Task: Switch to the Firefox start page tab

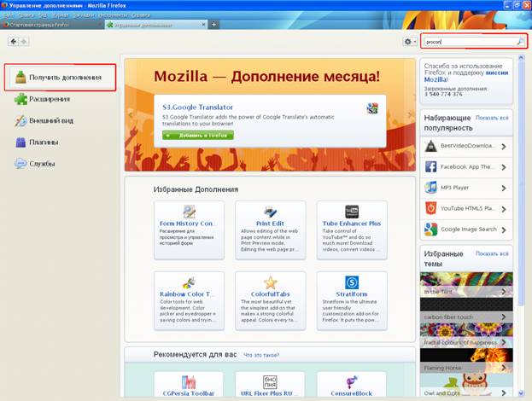Action: [51, 25]
